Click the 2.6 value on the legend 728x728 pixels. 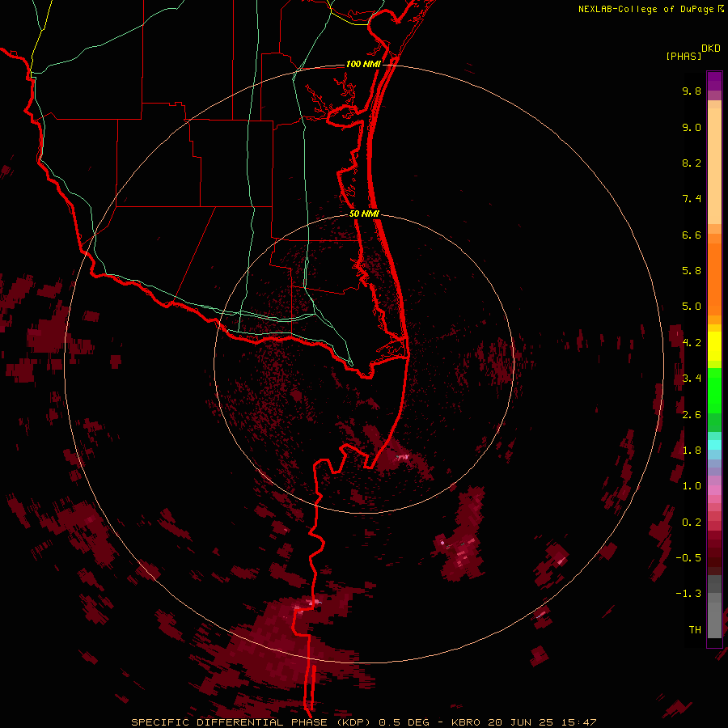tap(692, 415)
